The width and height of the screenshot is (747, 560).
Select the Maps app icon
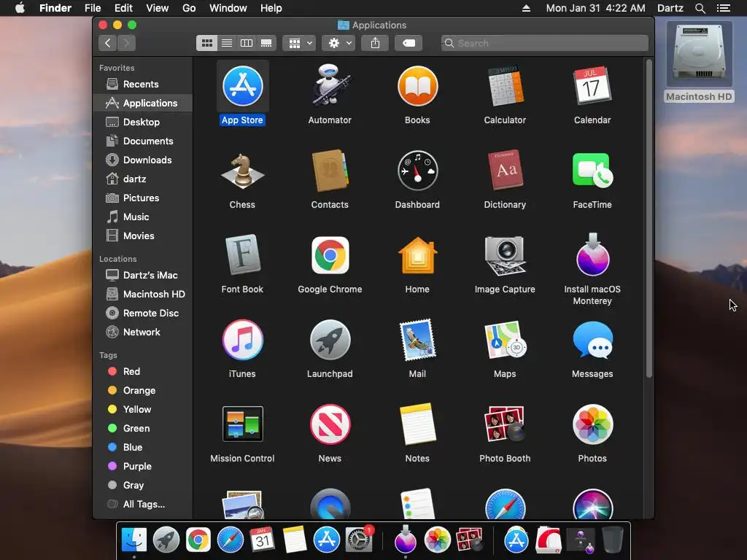[505, 340]
